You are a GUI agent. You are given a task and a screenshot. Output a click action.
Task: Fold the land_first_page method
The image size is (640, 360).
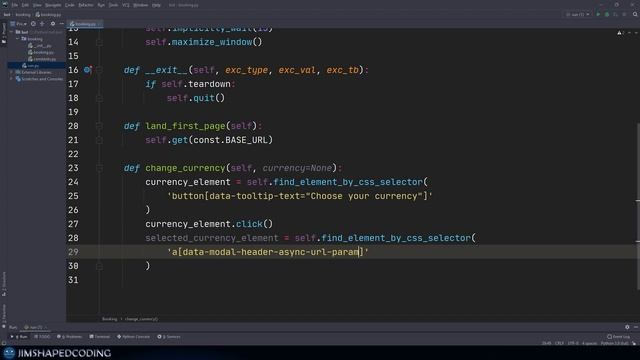click(x=99, y=126)
